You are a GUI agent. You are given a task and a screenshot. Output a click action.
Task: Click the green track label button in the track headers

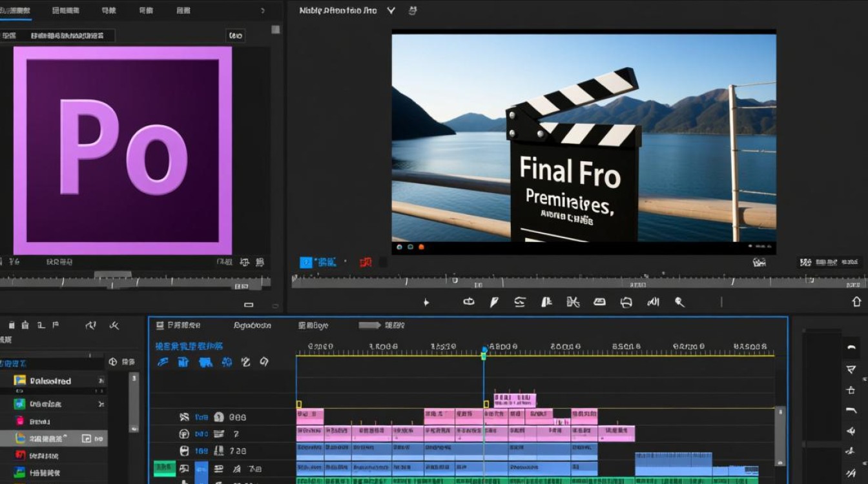pos(165,469)
